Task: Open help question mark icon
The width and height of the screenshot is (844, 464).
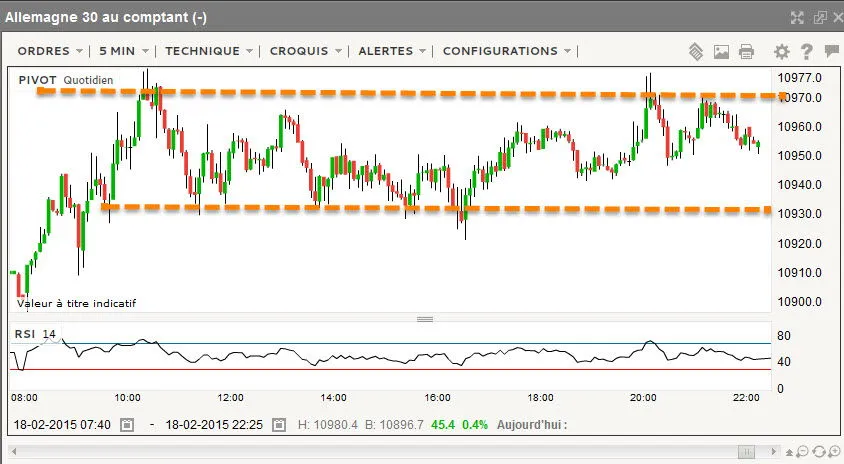Action: coord(806,52)
